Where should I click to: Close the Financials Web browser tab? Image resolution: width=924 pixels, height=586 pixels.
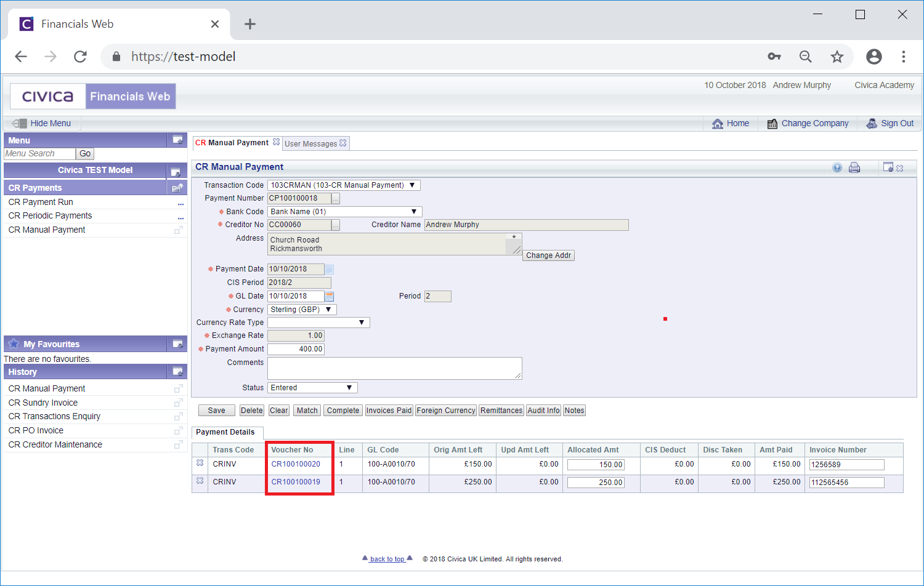coord(215,24)
